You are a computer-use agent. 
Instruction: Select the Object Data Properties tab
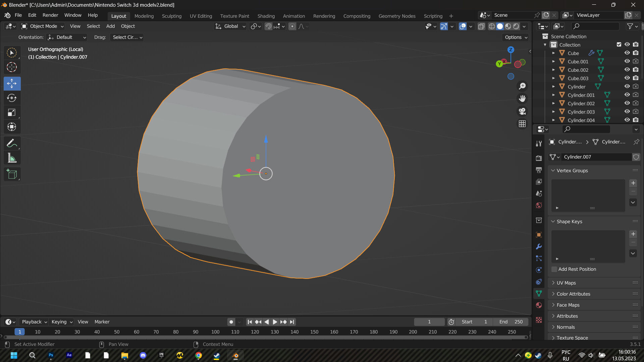click(539, 293)
